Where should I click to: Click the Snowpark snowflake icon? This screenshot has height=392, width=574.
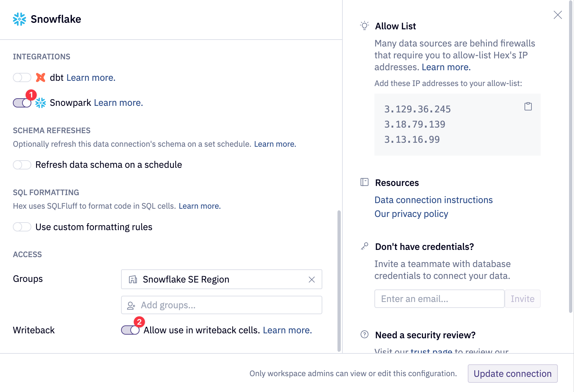40,103
